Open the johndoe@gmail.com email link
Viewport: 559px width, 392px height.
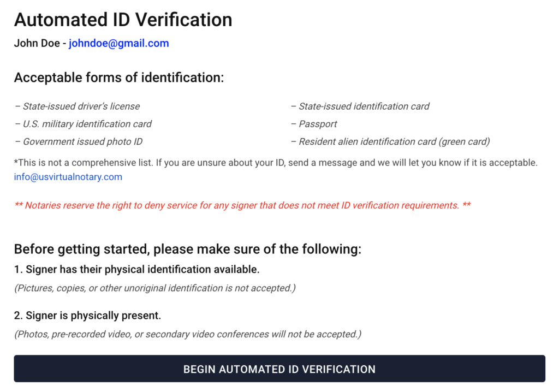pos(118,43)
